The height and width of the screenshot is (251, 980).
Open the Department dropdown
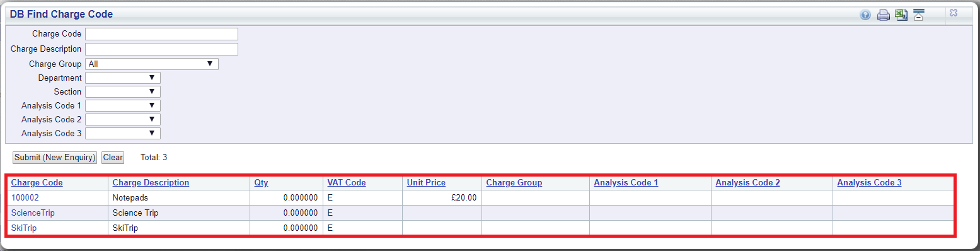123,78
